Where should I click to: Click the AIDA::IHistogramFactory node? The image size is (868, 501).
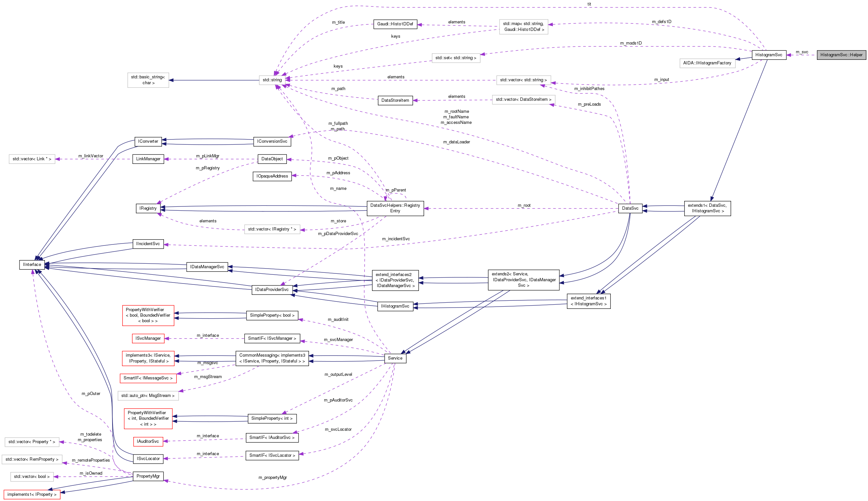(x=707, y=63)
